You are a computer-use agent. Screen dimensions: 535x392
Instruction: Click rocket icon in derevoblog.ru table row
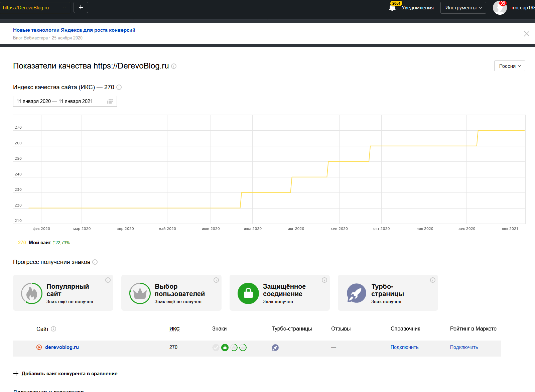point(275,348)
